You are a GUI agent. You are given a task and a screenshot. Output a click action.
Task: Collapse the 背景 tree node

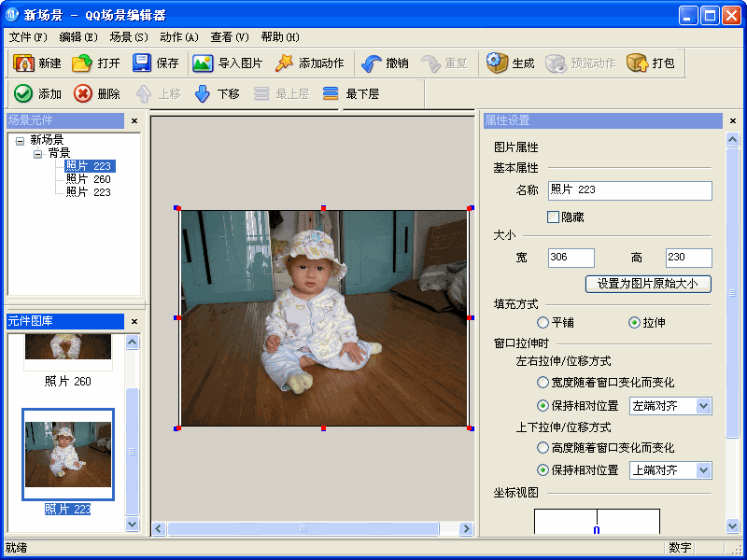click(38, 153)
